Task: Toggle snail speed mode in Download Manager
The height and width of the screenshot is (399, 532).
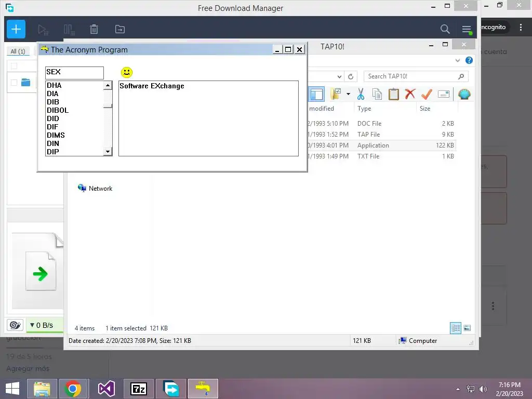Action: [15, 325]
